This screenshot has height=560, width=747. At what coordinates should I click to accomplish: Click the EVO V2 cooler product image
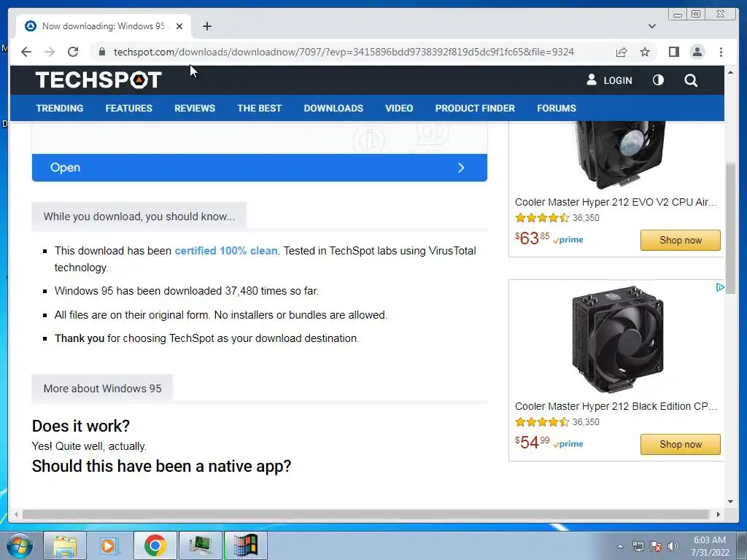(x=618, y=155)
